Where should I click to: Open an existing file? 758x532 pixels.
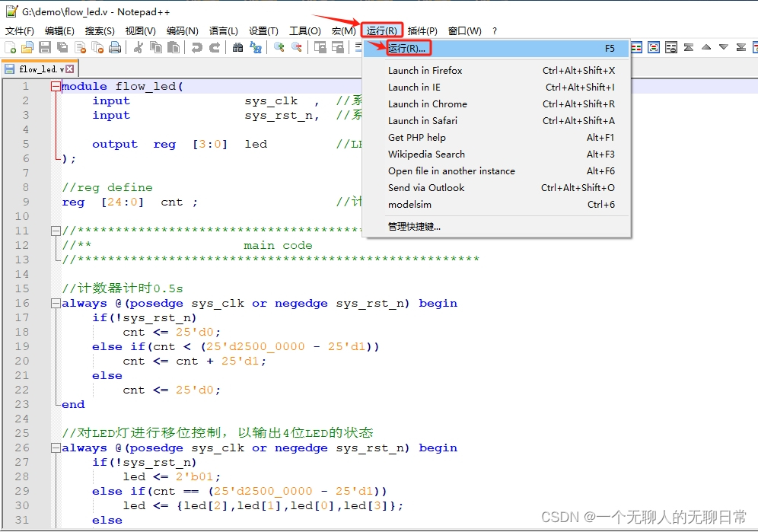point(27,46)
